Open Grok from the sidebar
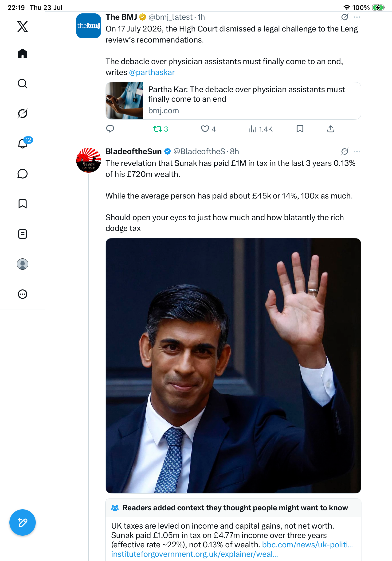The image size is (392, 561). (x=23, y=113)
